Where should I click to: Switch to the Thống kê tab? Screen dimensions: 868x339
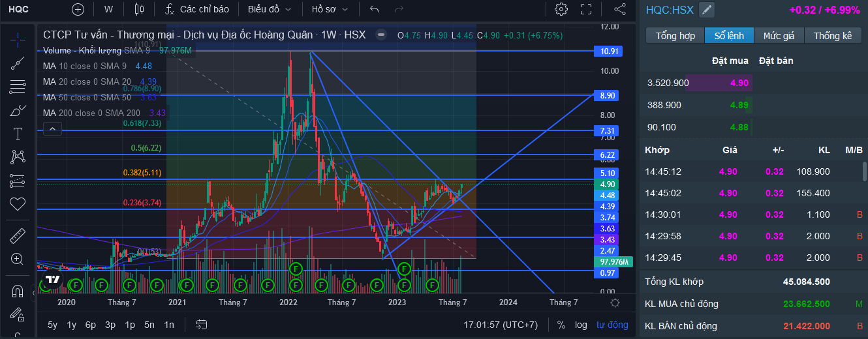[832, 36]
